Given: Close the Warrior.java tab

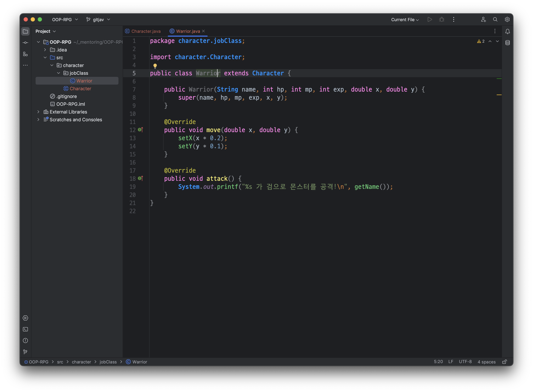Looking at the screenshot, I should click(x=203, y=31).
